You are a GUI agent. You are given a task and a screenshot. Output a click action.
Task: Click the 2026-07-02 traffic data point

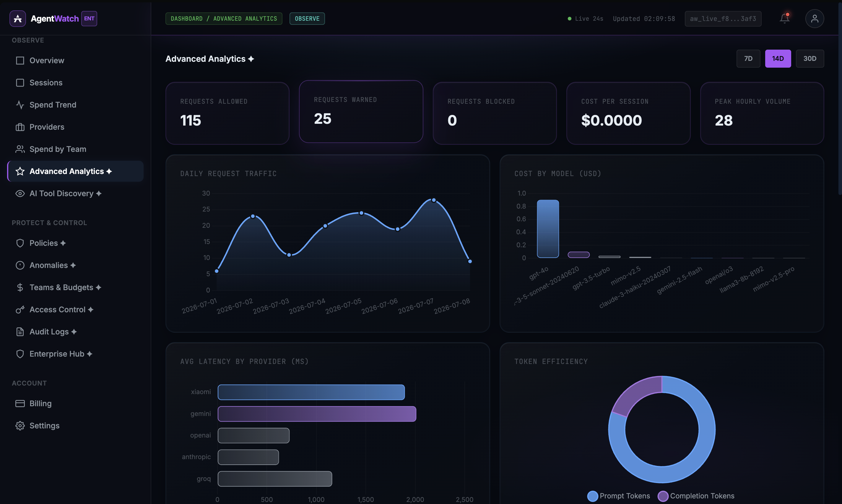click(x=253, y=216)
